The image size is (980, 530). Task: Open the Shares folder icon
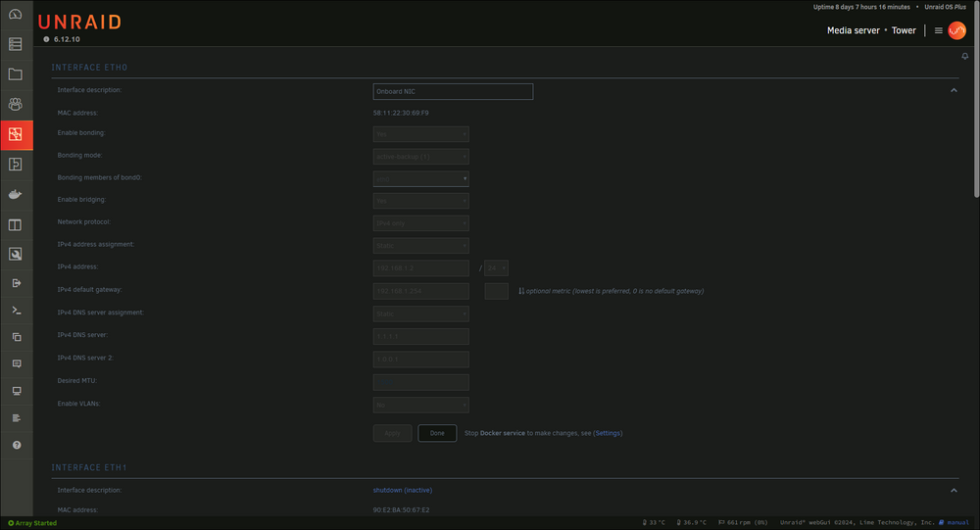[16, 73]
